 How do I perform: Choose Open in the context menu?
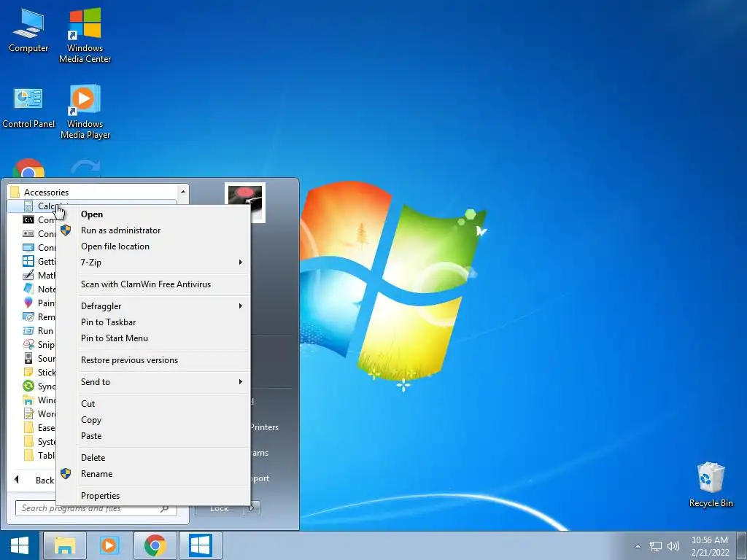tap(153, 214)
